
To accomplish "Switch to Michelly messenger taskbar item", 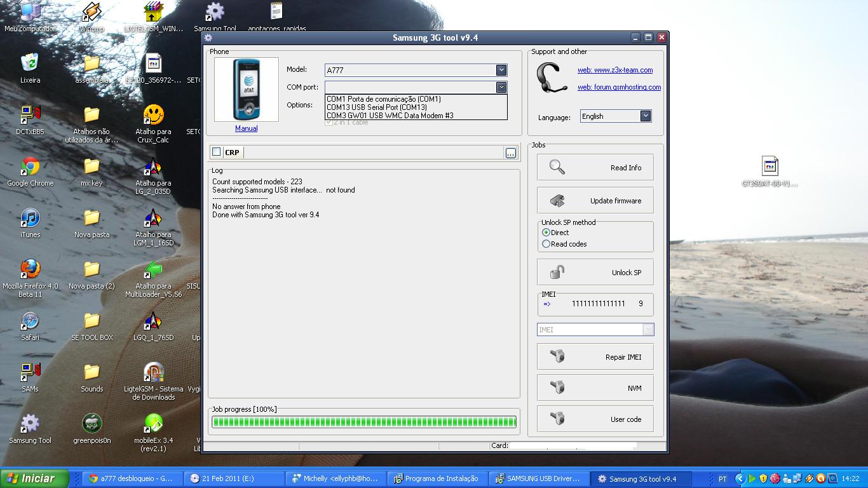I will (336, 478).
